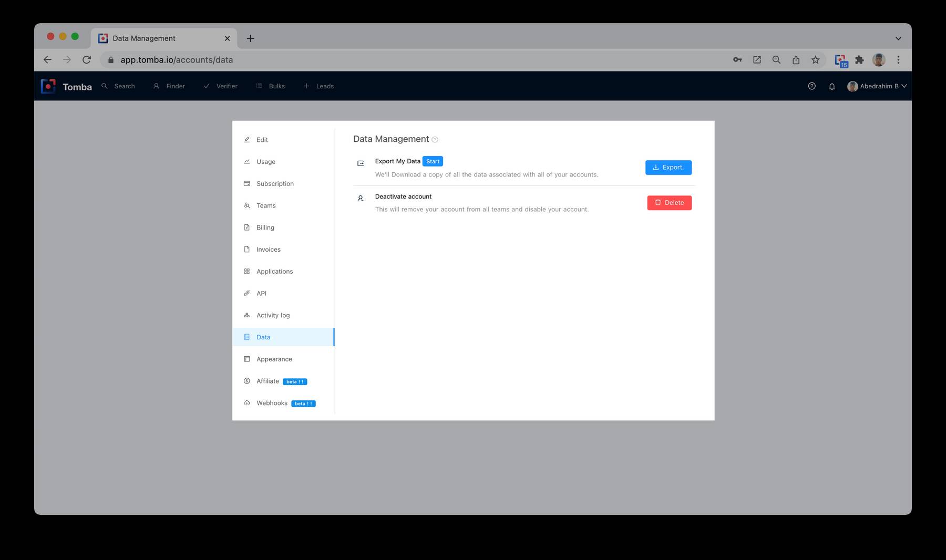Open browser extensions puzzle icon
This screenshot has height=560, width=946.
(859, 60)
